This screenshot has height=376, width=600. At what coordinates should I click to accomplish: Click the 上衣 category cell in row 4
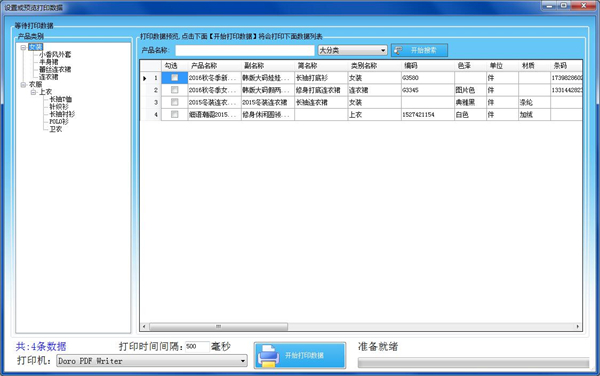(374, 115)
